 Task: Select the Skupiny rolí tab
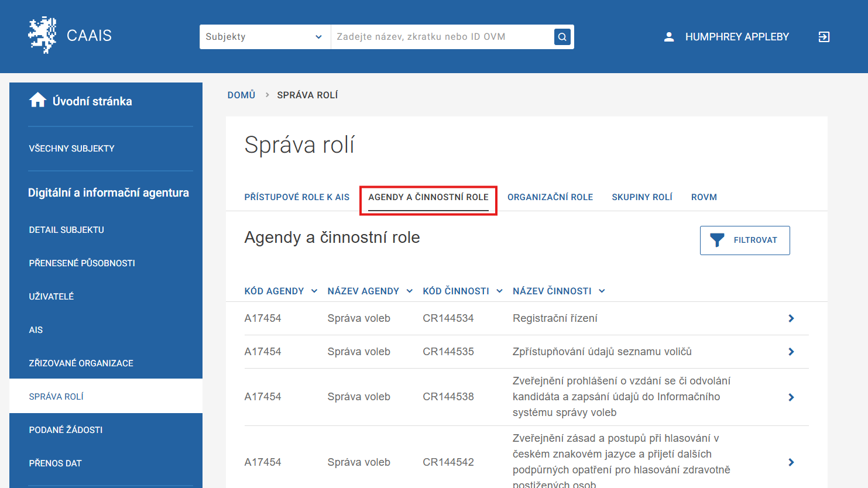click(x=641, y=197)
